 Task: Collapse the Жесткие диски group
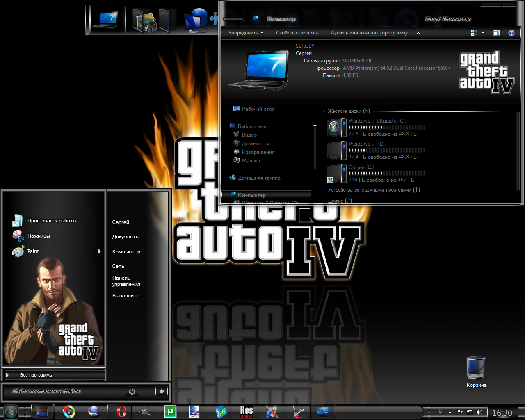coord(324,111)
